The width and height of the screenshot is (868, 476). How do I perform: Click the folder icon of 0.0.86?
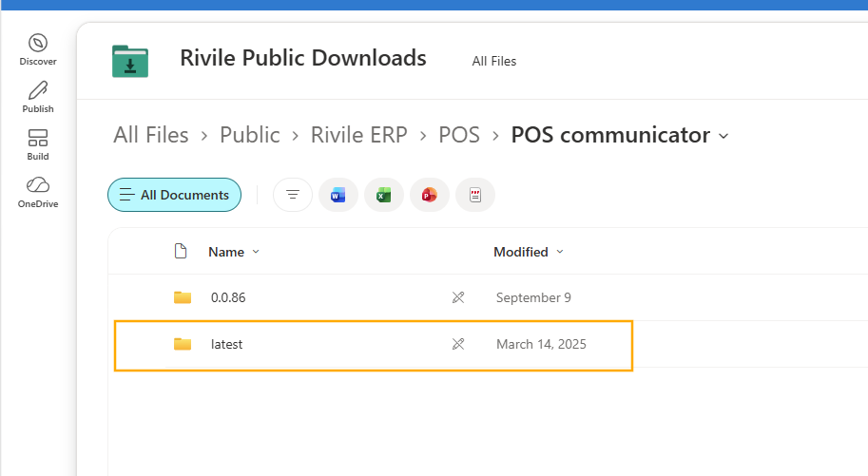(x=183, y=297)
